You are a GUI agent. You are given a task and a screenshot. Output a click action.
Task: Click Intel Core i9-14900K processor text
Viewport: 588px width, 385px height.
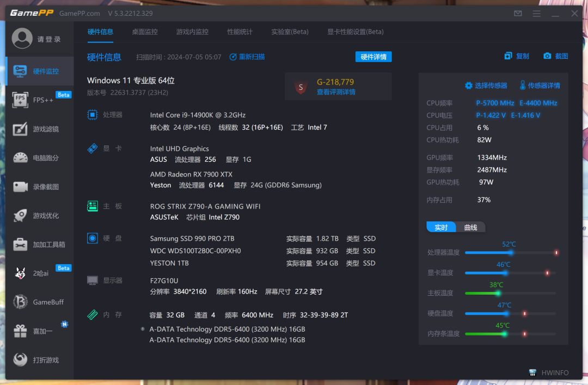click(198, 115)
